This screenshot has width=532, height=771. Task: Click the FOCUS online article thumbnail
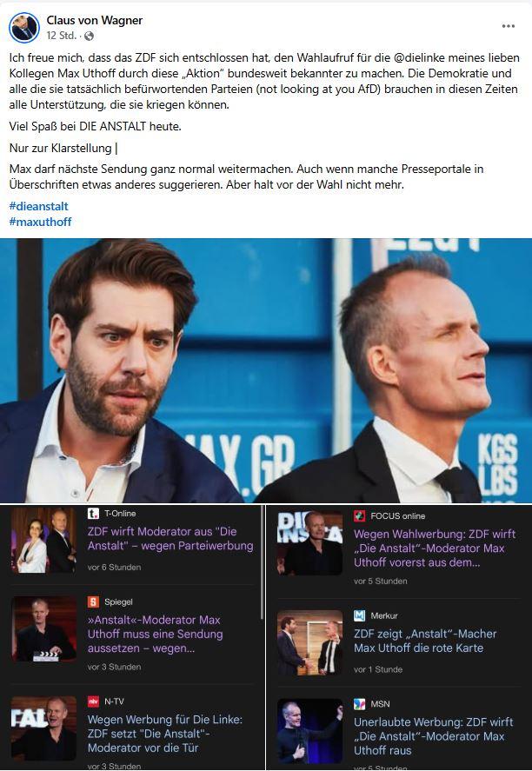click(309, 543)
